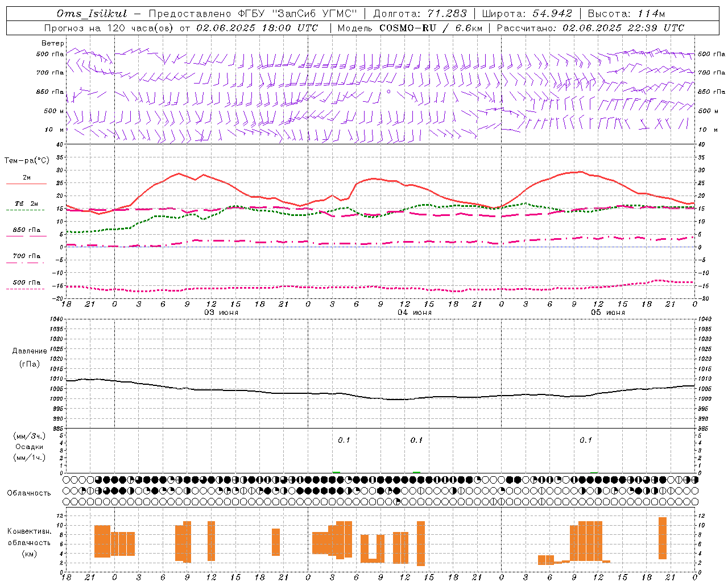Click the (мм/3ч.) precipitation unit label
The width and height of the screenshot is (728, 582).
point(30,436)
